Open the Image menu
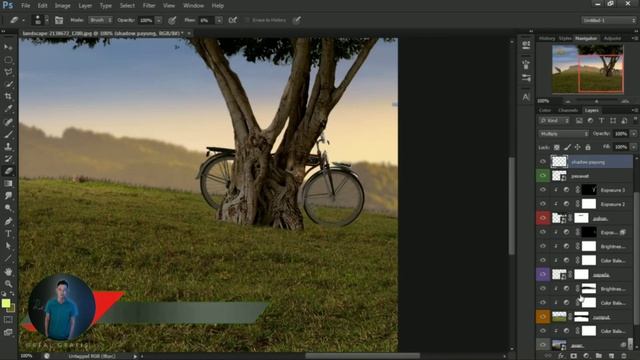640x360 pixels. click(x=62, y=6)
